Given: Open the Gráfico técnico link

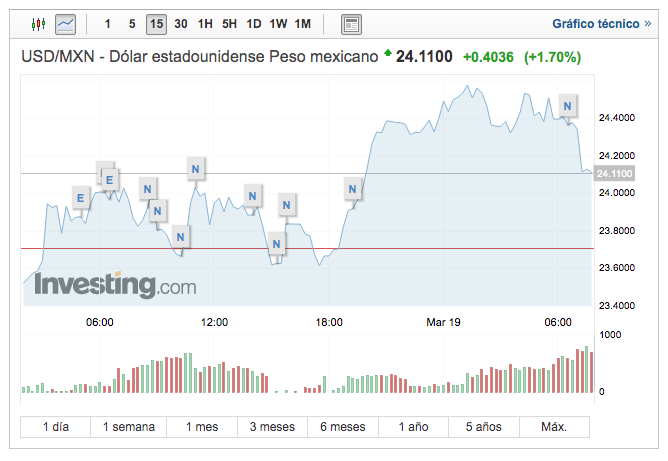Looking at the screenshot, I should point(595,23).
